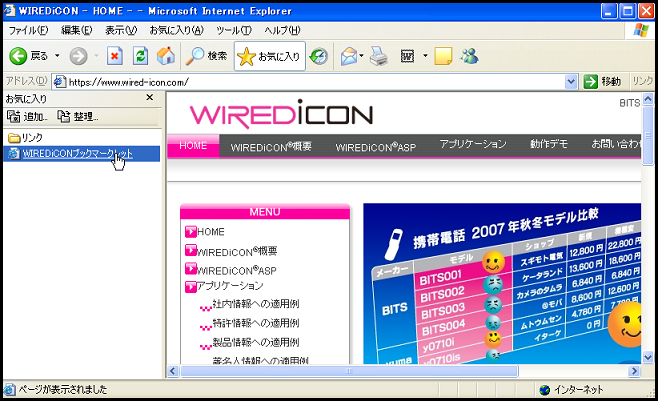Click the horizontal scrollbar right arrow

click(x=634, y=371)
